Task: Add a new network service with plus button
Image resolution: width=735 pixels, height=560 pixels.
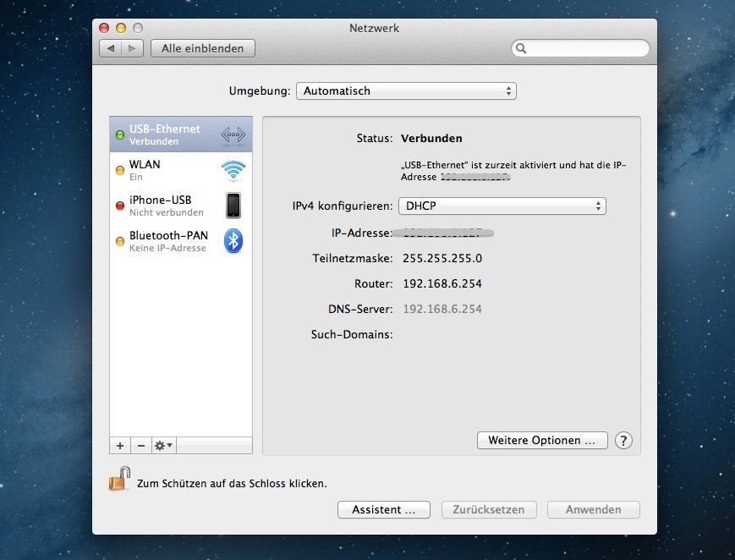Action: (x=120, y=446)
